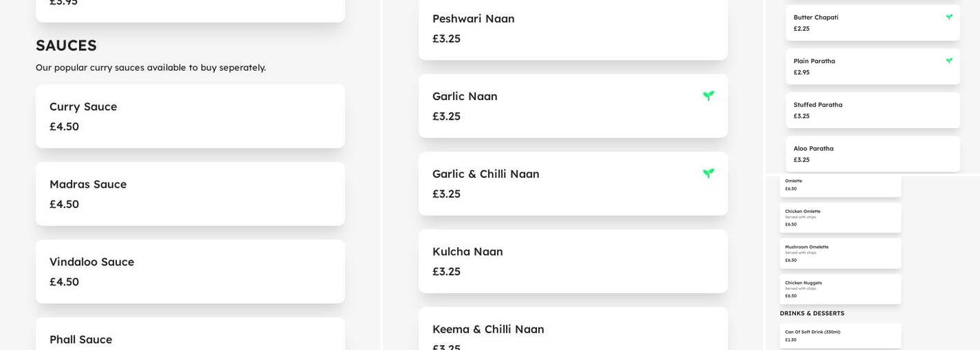Click the DRINKS & DESSERTS heading
This screenshot has width=980, height=350.
(812, 314)
